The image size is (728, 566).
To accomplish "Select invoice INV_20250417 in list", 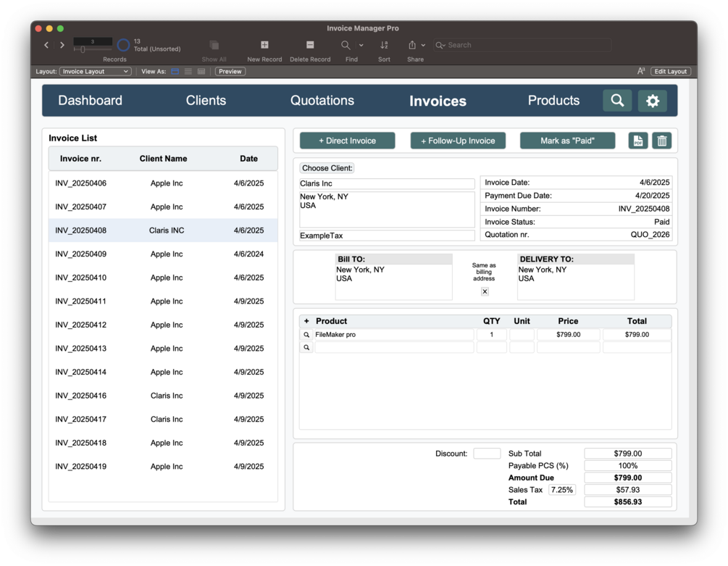I will [163, 420].
